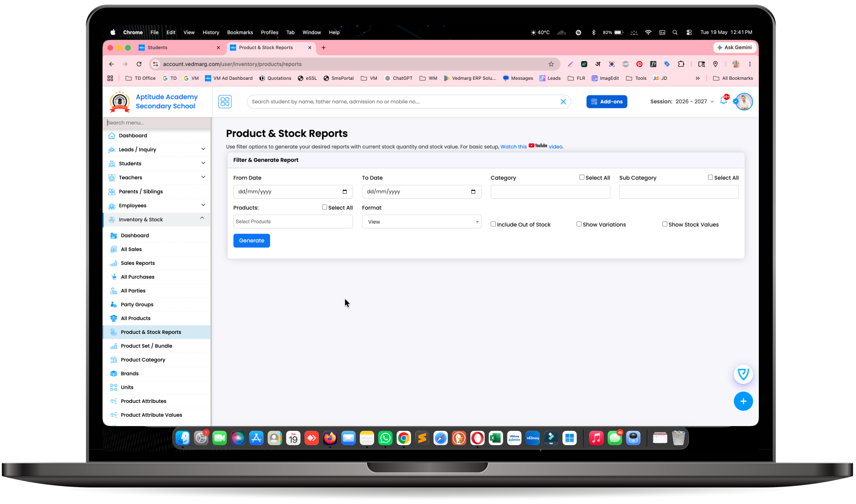Open Chrome History menu
The image size is (856, 504).
(211, 33)
